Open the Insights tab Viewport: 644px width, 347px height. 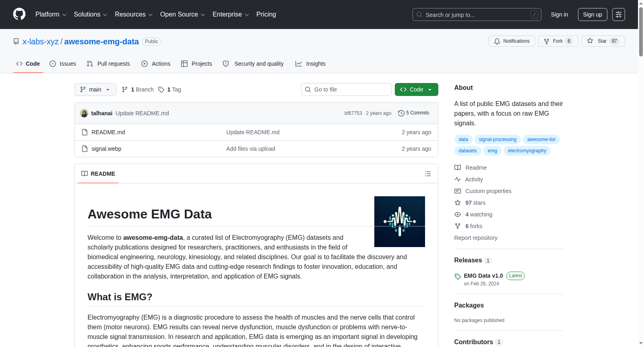tap(310, 64)
